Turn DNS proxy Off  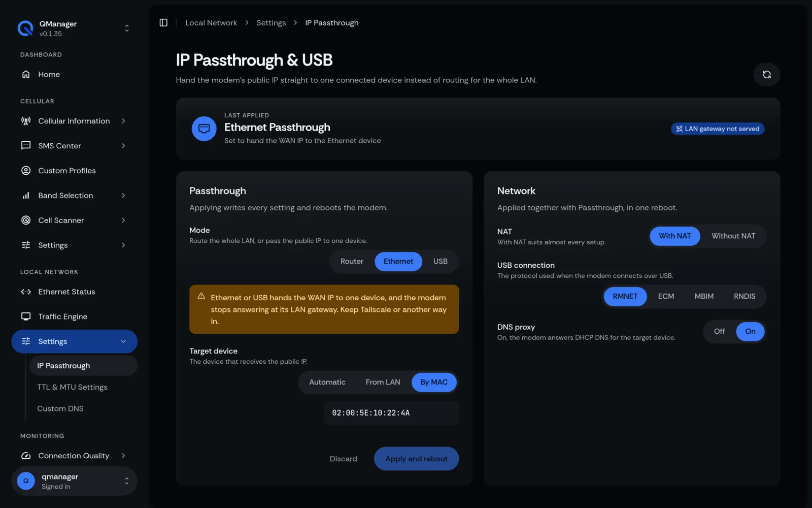719,331
